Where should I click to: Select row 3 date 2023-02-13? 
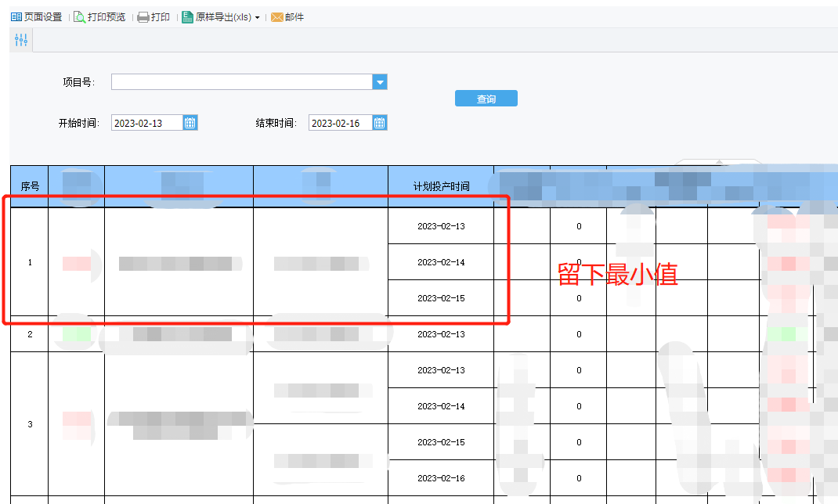[x=441, y=370]
